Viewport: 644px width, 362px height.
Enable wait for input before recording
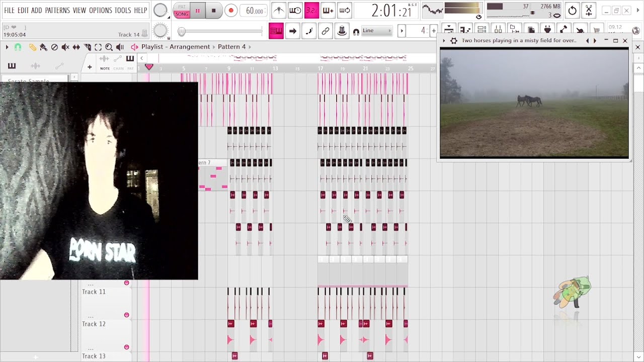[x=295, y=10]
